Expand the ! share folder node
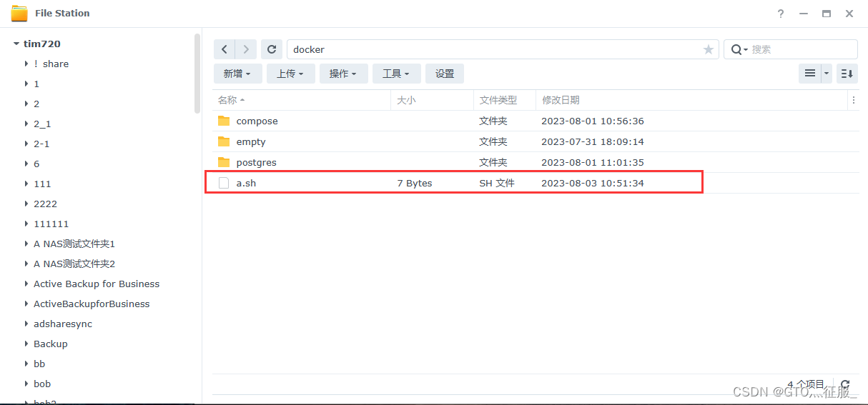 (26, 64)
